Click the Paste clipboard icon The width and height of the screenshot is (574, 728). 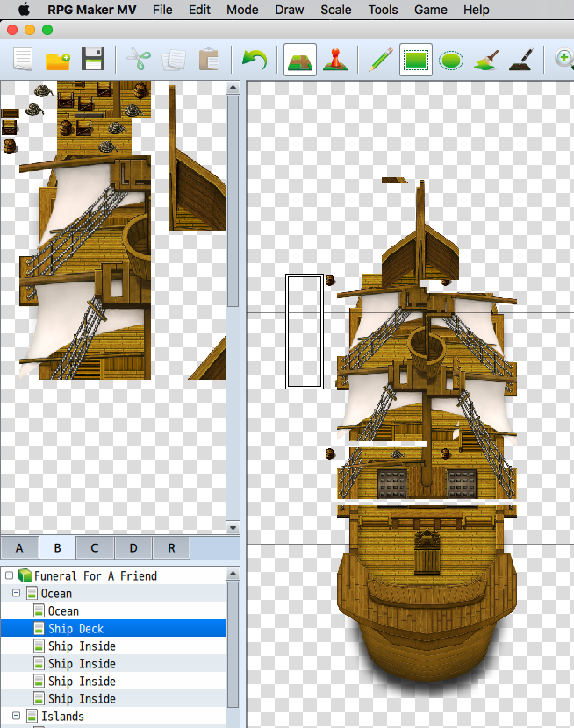209,60
